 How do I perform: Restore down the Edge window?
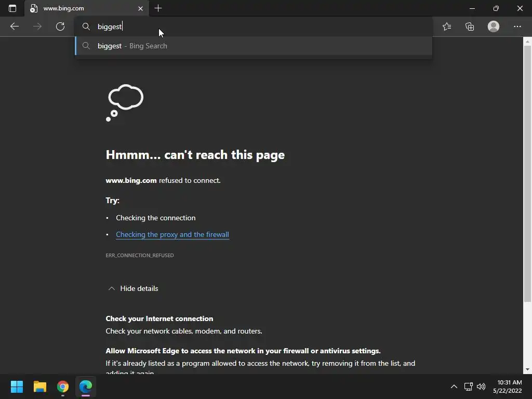(496, 8)
